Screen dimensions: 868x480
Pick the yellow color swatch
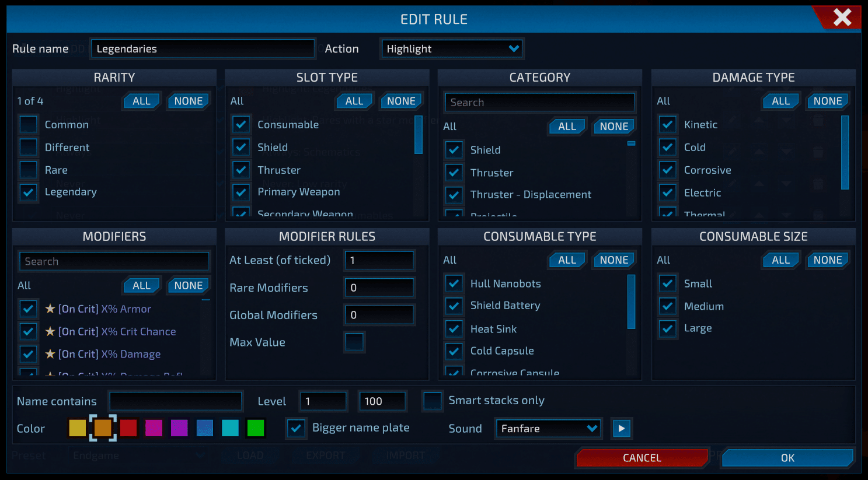point(78,428)
